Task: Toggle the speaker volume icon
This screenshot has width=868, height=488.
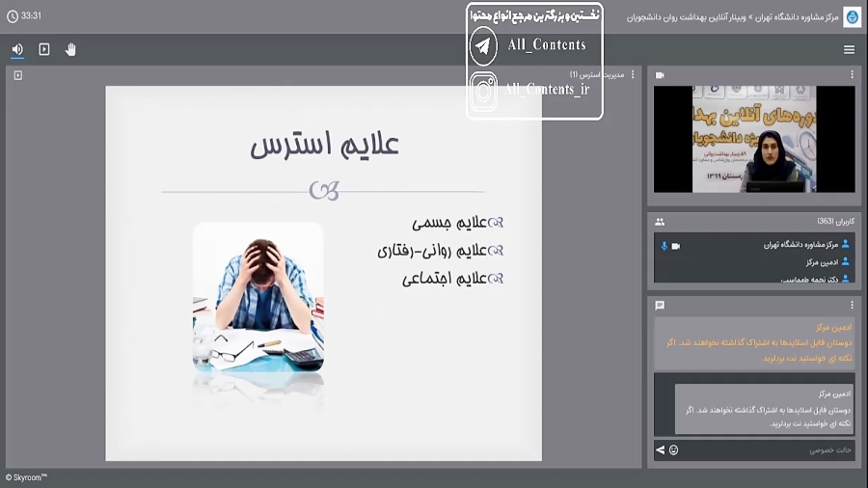Action: (x=17, y=50)
